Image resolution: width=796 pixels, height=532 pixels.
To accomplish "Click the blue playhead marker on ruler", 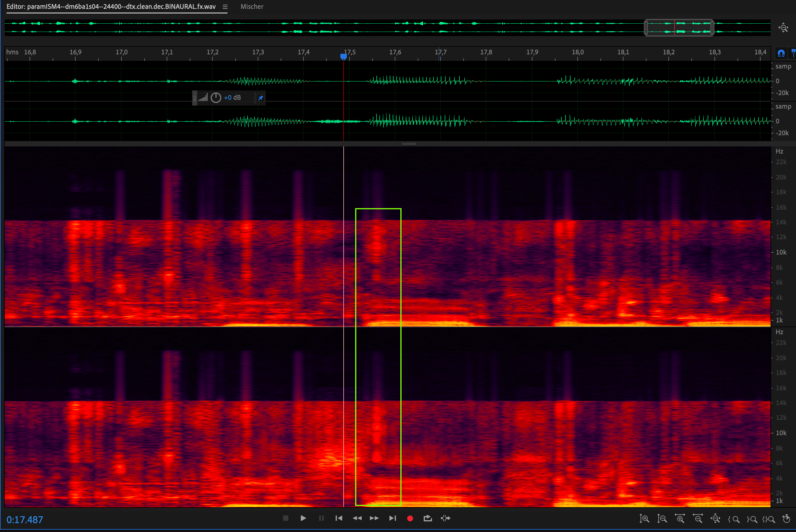I will (344, 56).
